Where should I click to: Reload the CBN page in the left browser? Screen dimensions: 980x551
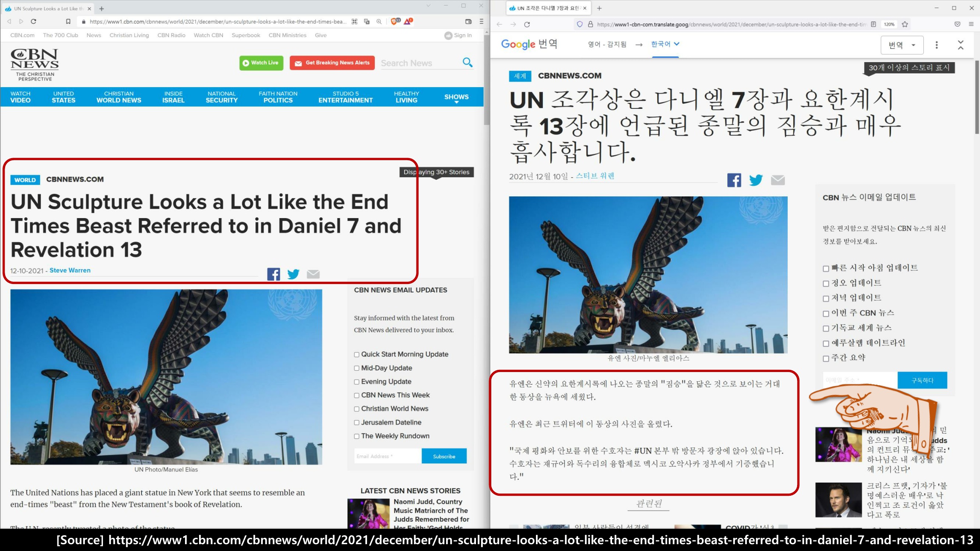(34, 21)
